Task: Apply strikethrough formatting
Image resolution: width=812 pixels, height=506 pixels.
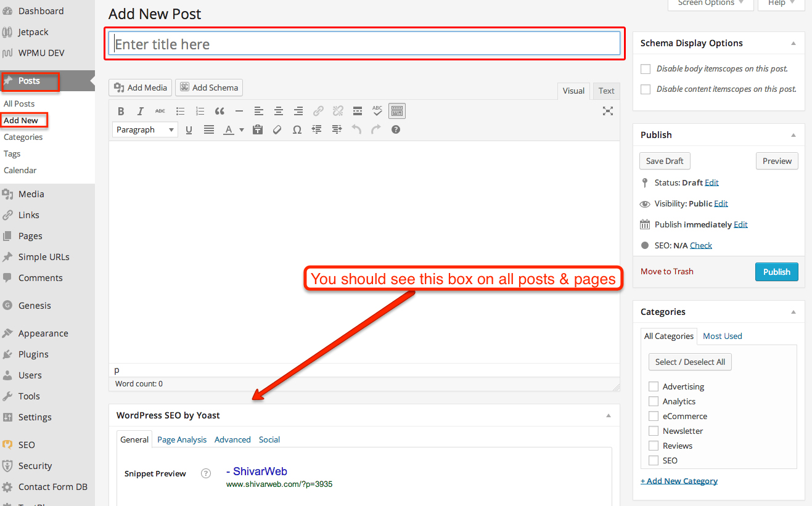Action: pos(160,111)
